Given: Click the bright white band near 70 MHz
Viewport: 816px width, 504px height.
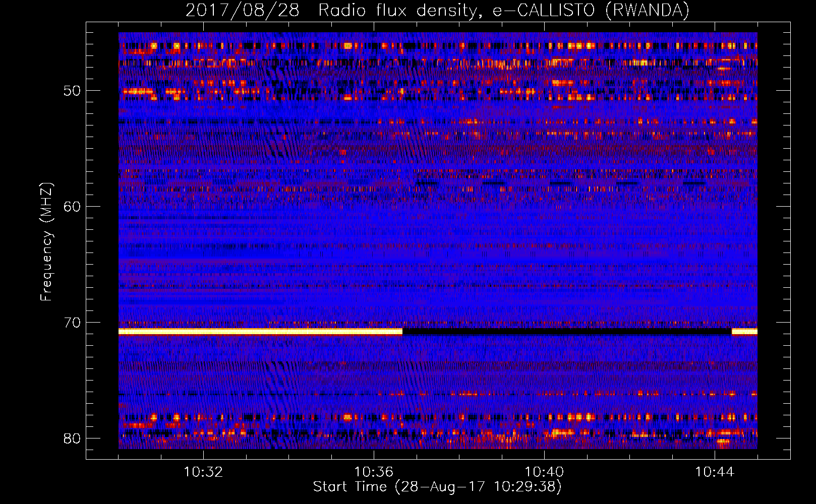Looking at the screenshot, I should [x=260, y=332].
